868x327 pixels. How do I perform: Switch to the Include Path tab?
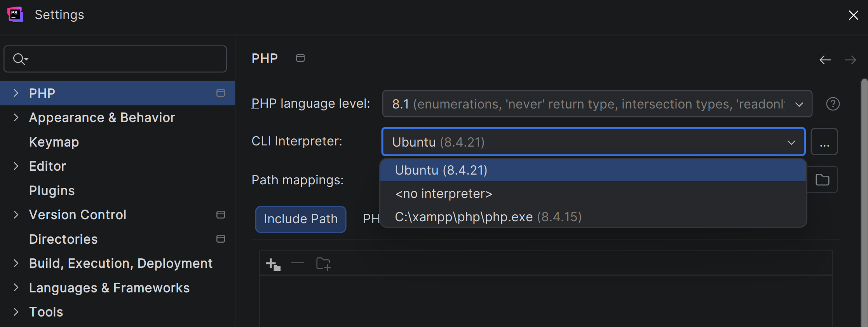301,219
